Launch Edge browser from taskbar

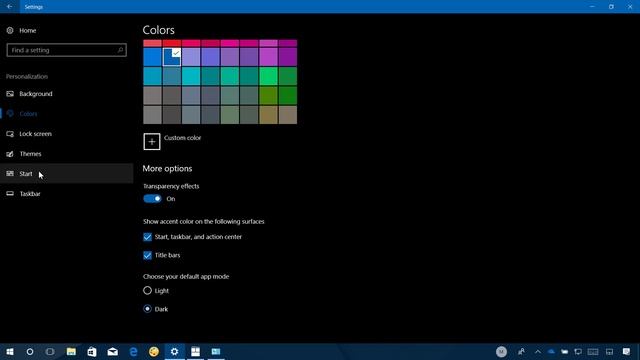click(133, 351)
